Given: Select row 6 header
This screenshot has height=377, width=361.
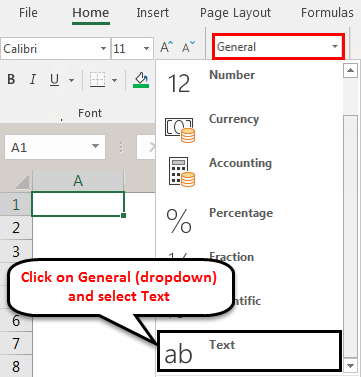Looking at the screenshot, I should [16, 321].
